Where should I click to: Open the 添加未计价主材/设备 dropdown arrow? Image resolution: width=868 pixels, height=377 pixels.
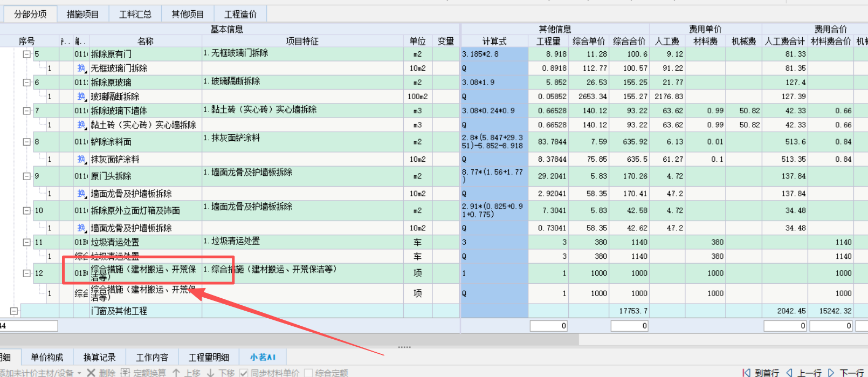[79, 373]
